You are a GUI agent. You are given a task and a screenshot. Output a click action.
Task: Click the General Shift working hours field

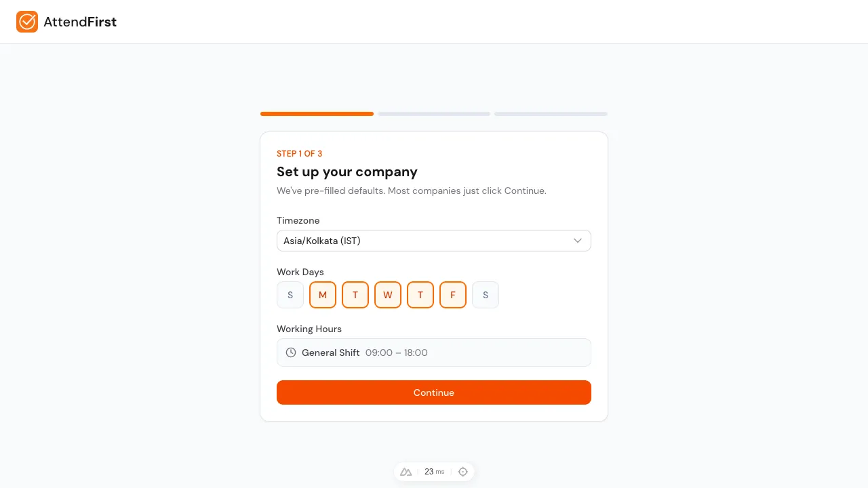pos(434,352)
